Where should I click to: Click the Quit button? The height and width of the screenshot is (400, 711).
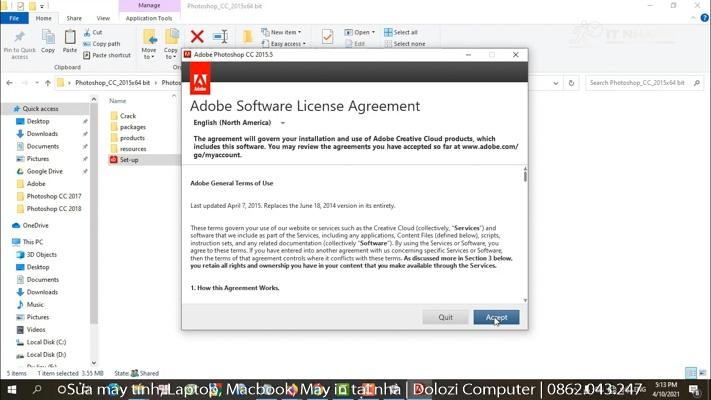click(x=445, y=317)
